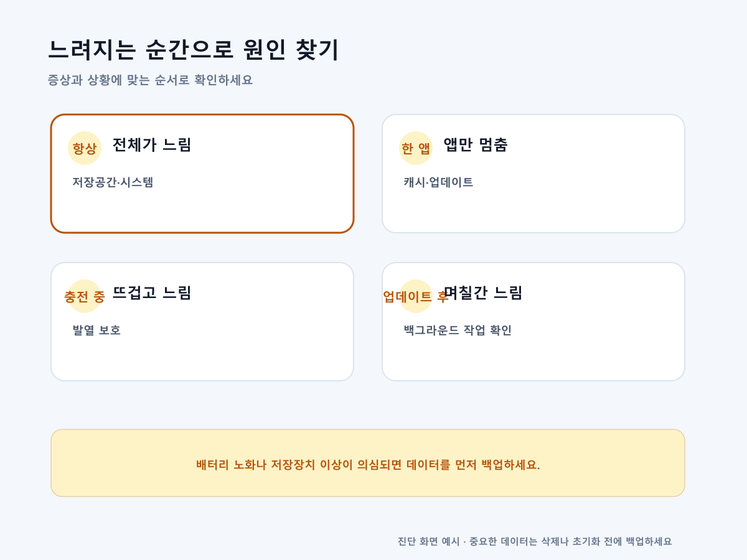Click the 업데이트 후 badge icon
Image resolution: width=747 pixels, height=560 pixels.
click(416, 296)
